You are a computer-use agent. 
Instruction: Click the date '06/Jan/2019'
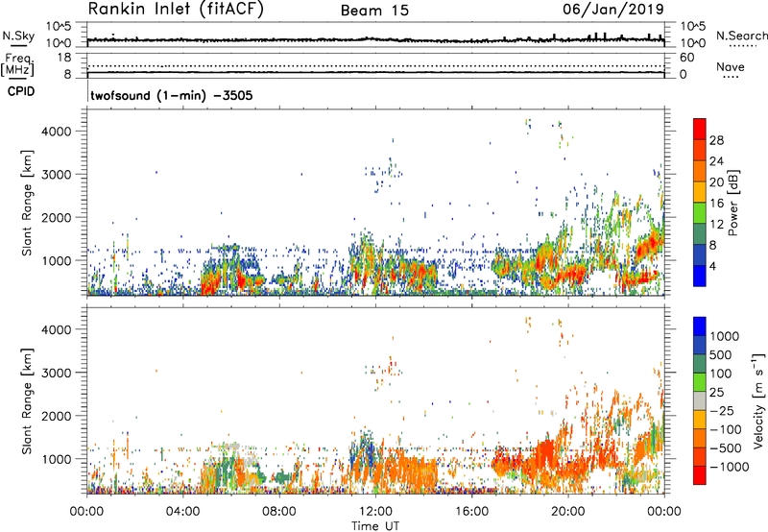pyautogui.click(x=613, y=9)
